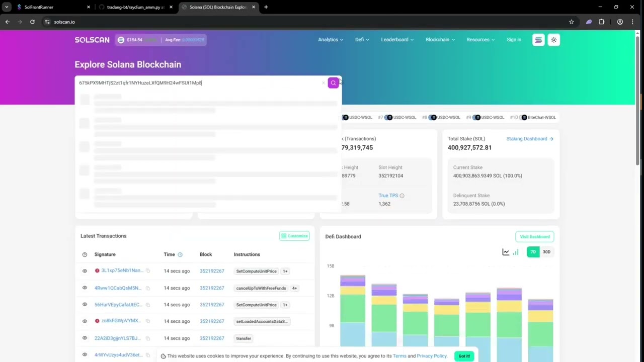The height and width of the screenshot is (362, 644).
Task: Expand the Resources menu
Action: [480, 40]
